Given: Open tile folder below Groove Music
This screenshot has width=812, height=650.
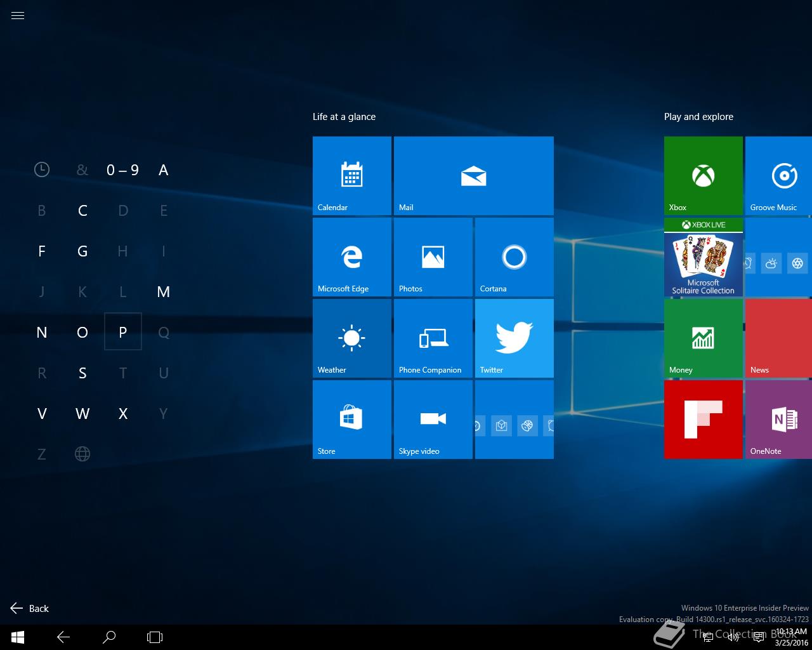Looking at the screenshot, I should [778, 257].
